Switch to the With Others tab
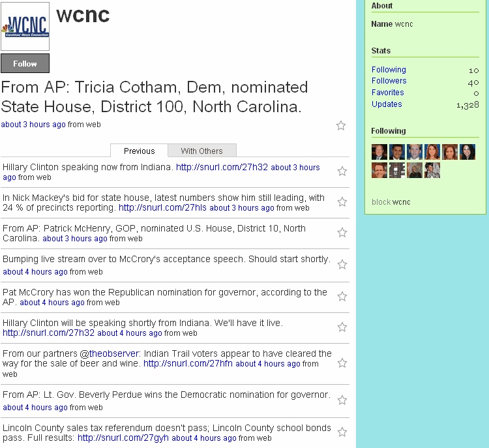 [x=201, y=151]
